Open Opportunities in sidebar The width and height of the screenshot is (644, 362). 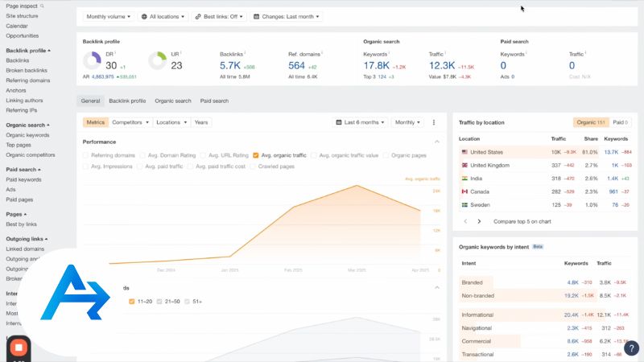[23, 35]
